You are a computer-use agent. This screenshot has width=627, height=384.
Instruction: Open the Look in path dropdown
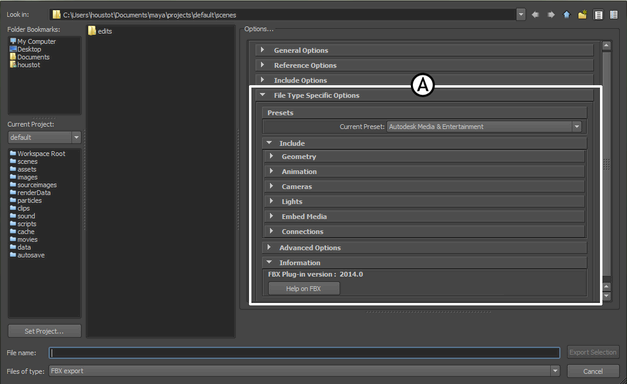pos(521,15)
